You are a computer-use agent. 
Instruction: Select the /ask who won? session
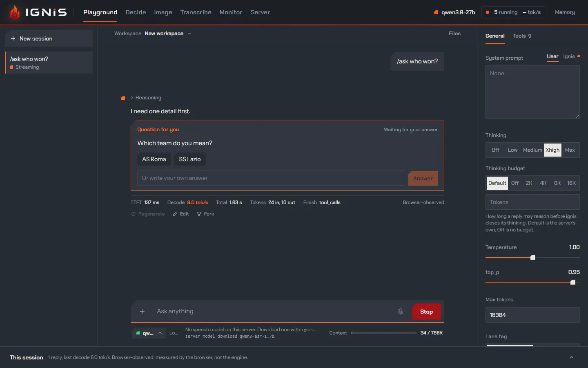click(49, 63)
